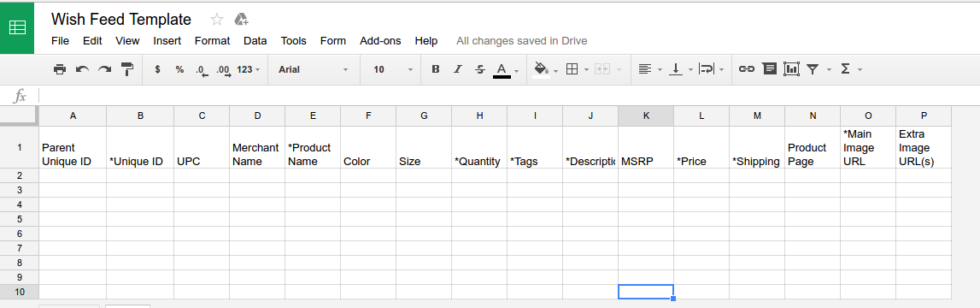The height and width of the screenshot is (308, 980).
Task: Insert a chart using the chart icon
Action: pyautogui.click(x=791, y=69)
